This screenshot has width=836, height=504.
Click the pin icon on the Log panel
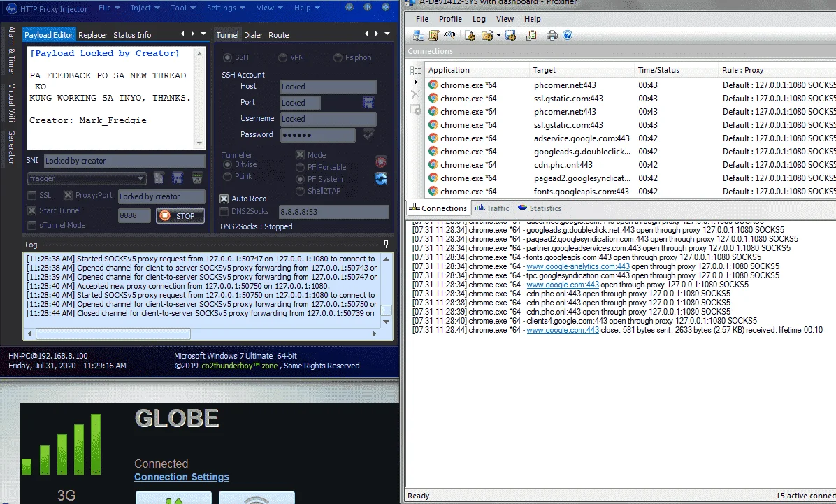pyautogui.click(x=386, y=244)
